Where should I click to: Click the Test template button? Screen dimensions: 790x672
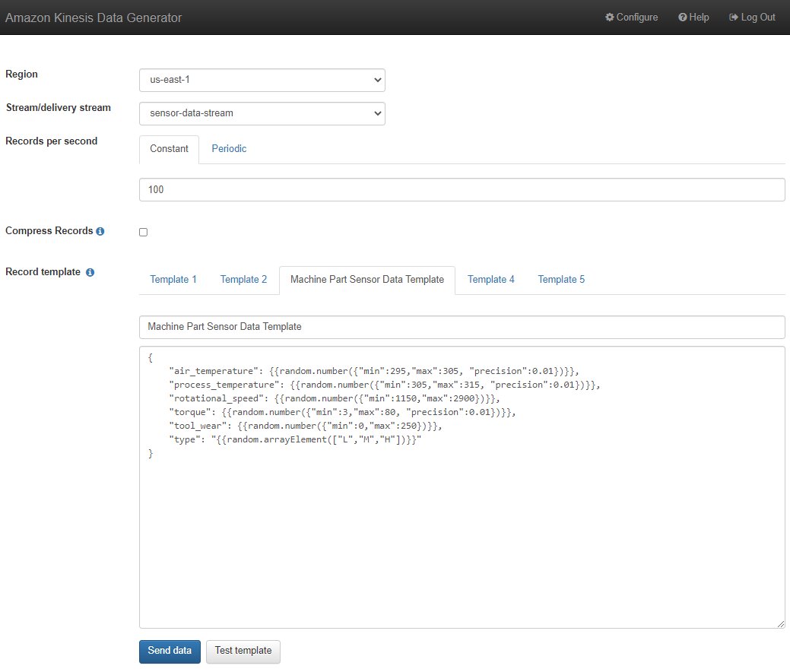pyautogui.click(x=243, y=651)
